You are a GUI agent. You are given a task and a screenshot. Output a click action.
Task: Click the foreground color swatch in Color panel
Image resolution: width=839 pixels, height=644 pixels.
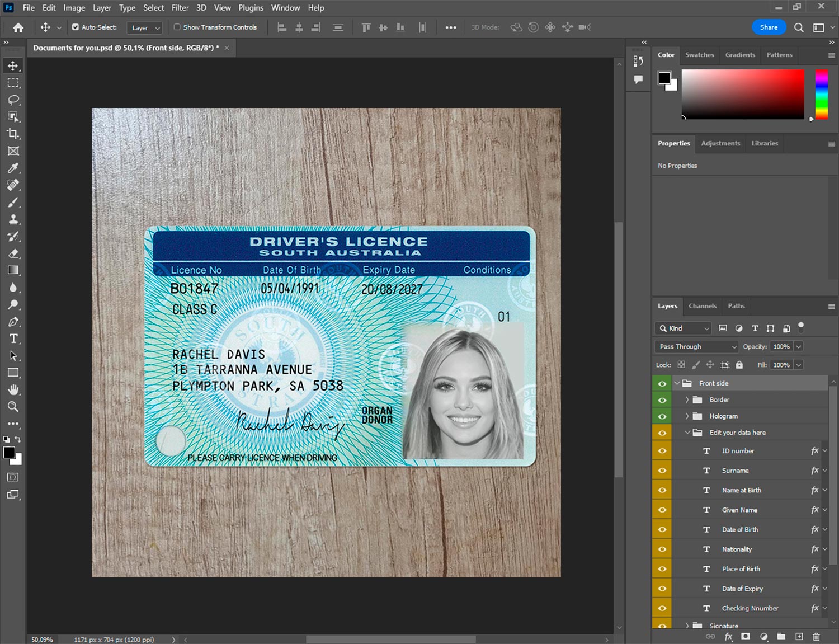pyautogui.click(x=664, y=78)
